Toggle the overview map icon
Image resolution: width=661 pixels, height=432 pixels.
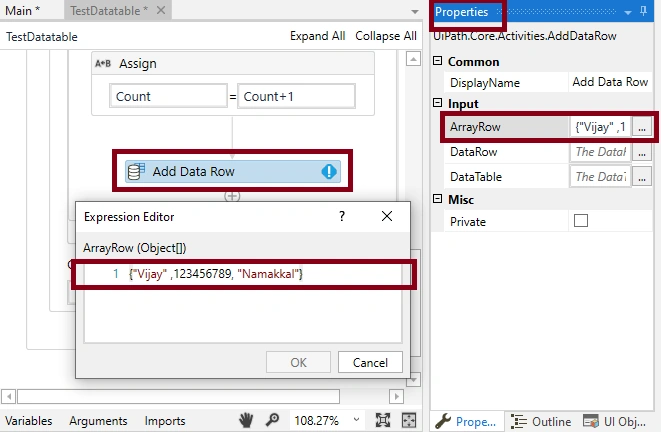click(x=409, y=420)
